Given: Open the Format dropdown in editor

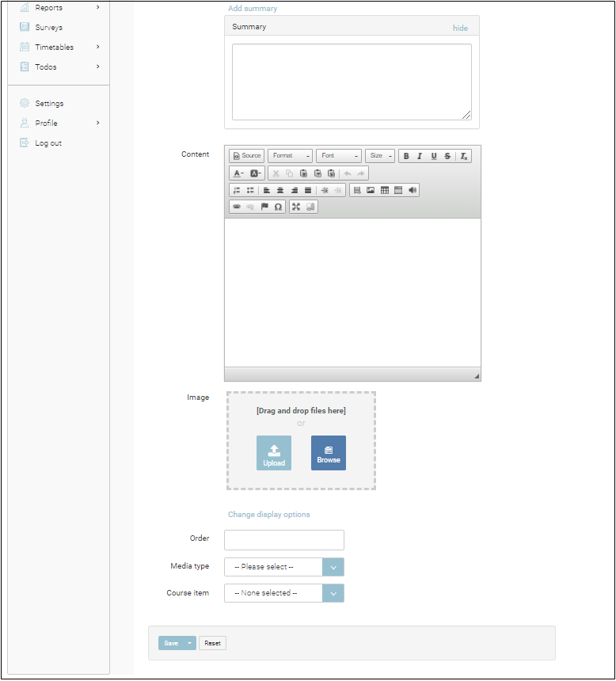Looking at the screenshot, I should pyautogui.click(x=290, y=156).
